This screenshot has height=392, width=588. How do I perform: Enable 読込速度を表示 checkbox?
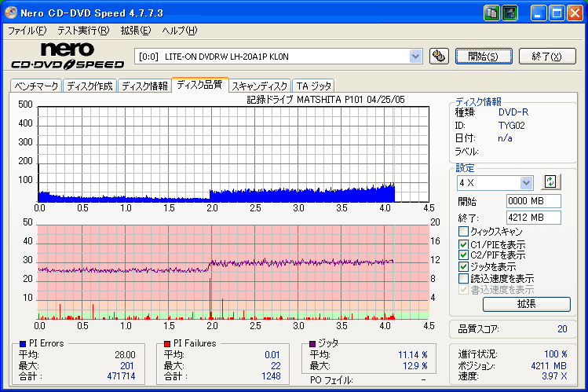click(x=463, y=278)
